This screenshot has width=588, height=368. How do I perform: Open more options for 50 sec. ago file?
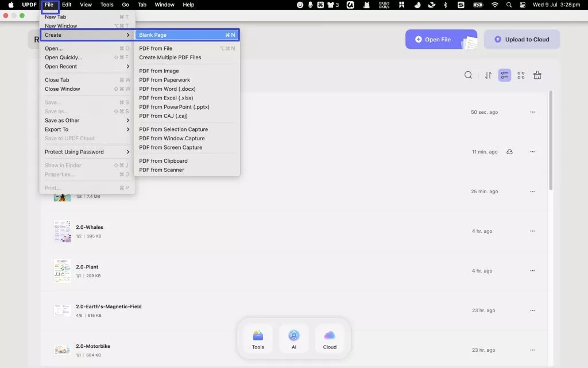click(532, 112)
